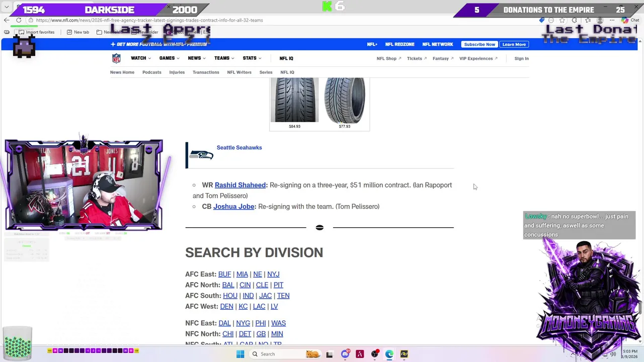Open the red A app on taskbar
The width and height of the screenshot is (644, 362).
coord(360,354)
